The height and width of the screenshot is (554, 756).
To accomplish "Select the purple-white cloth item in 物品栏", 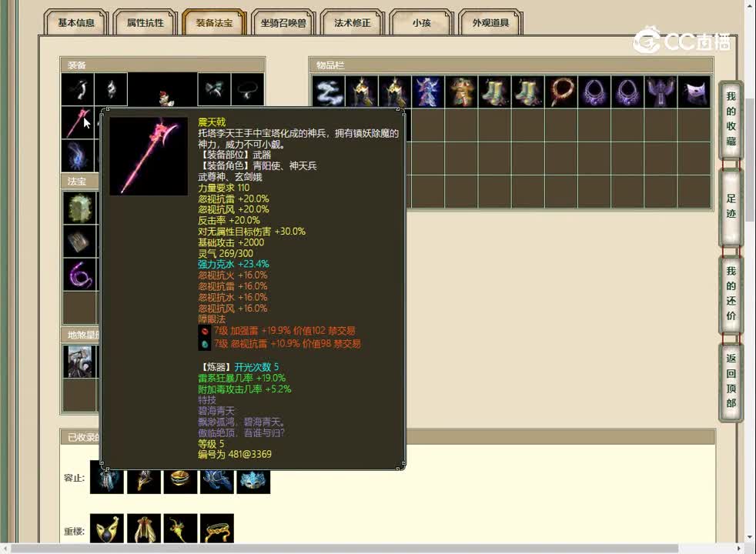I will point(694,92).
